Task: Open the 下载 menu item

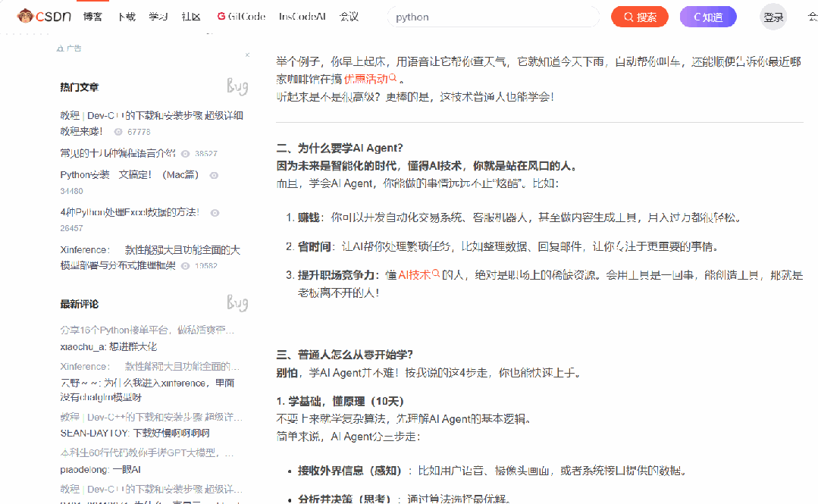Action: [126, 16]
